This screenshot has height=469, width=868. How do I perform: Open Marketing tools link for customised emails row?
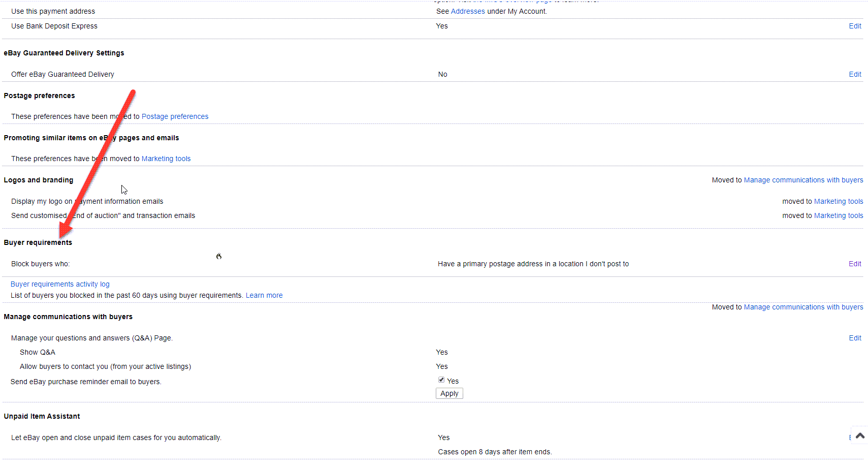click(839, 215)
